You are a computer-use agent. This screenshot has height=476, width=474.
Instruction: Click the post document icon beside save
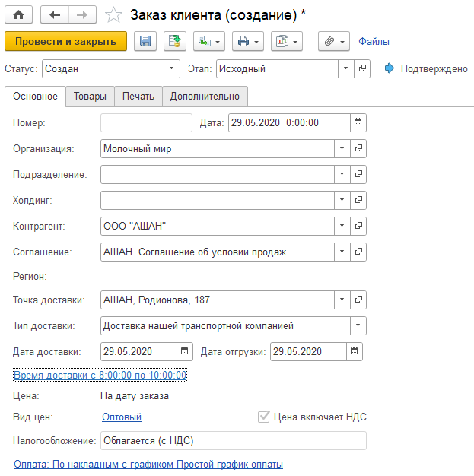coord(175,41)
